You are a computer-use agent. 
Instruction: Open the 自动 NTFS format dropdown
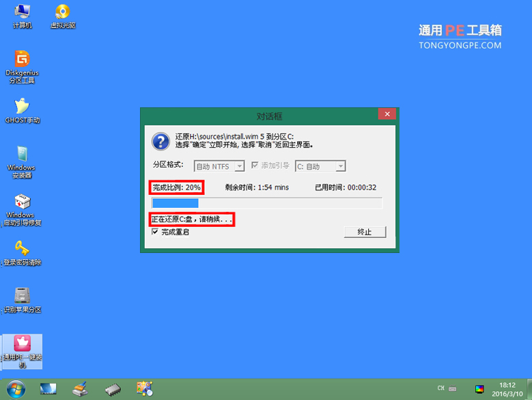(219, 166)
